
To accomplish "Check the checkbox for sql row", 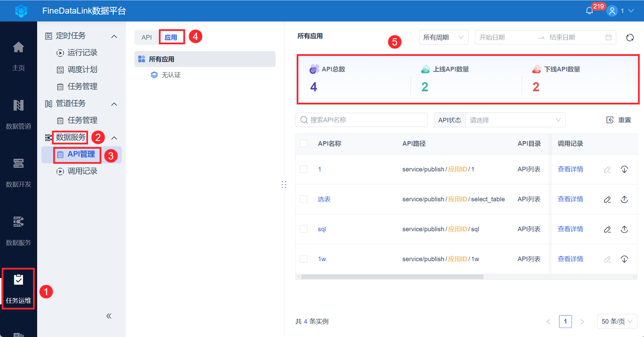I will (x=304, y=229).
